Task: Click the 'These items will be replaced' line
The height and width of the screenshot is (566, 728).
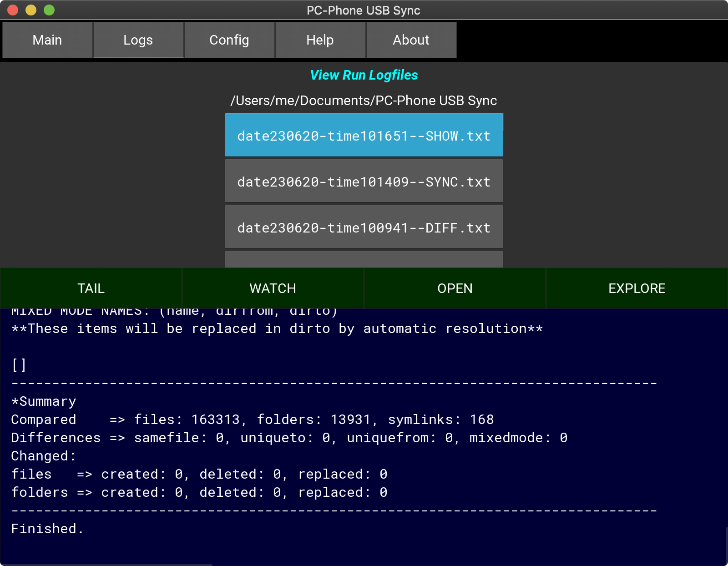Action: pos(277,328)
